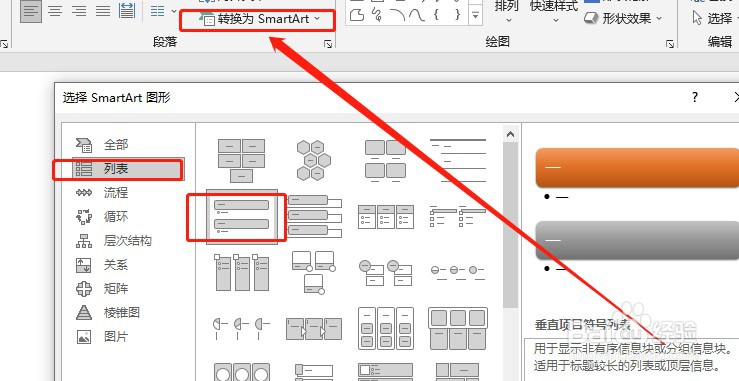
Task: Pick the right brace shape
Action: [x=457, y=15]
